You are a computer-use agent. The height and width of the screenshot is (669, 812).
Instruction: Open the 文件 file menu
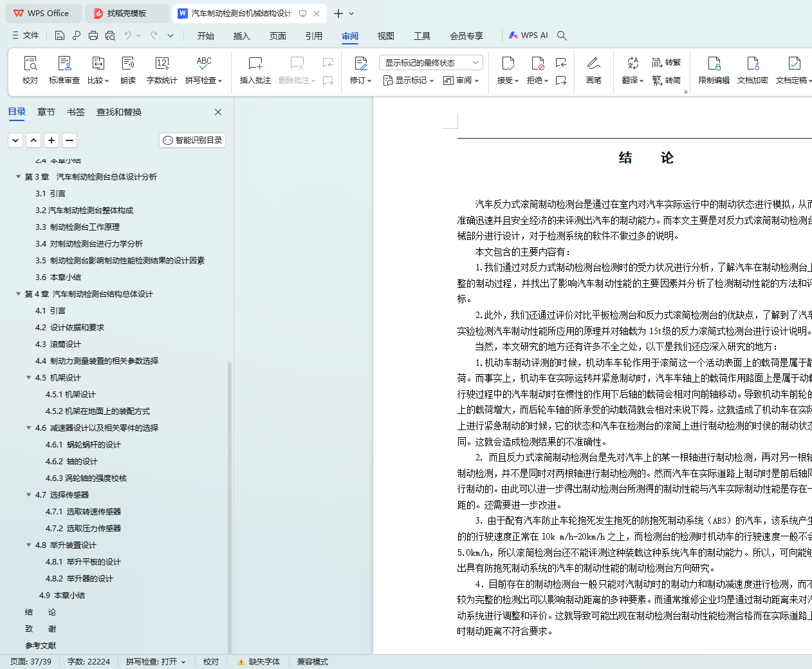[26, 35]
